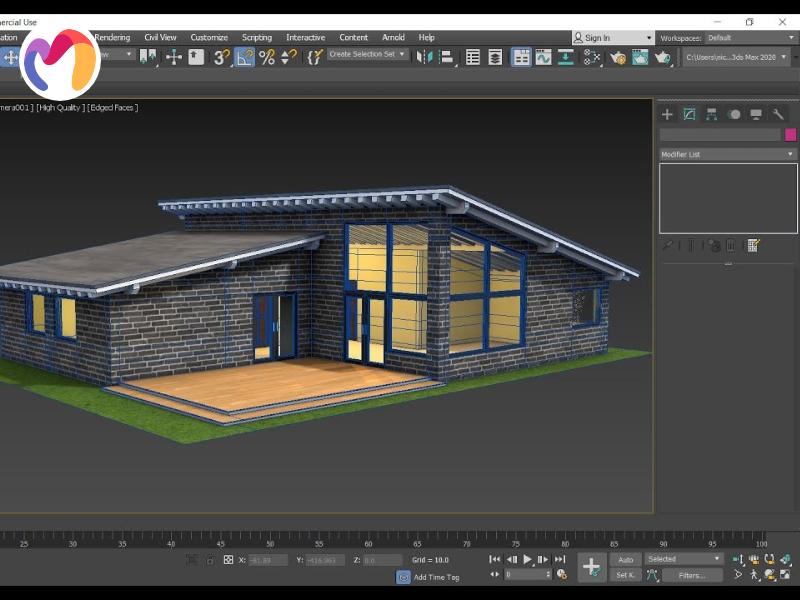Screen dimensions: 800x600
Task: Click the Mirror tool icon
Action: 423,57
